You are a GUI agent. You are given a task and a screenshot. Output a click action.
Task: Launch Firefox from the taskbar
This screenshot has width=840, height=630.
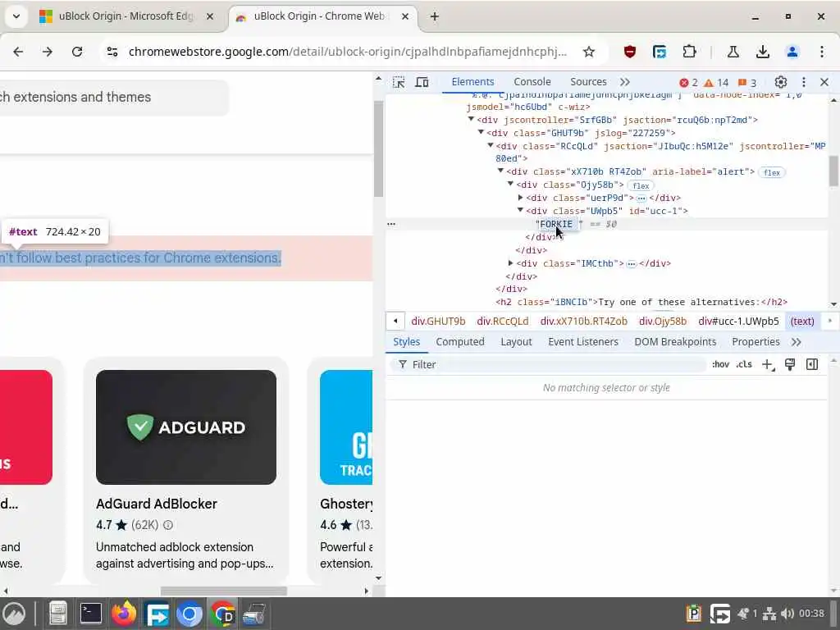point(124,614)
